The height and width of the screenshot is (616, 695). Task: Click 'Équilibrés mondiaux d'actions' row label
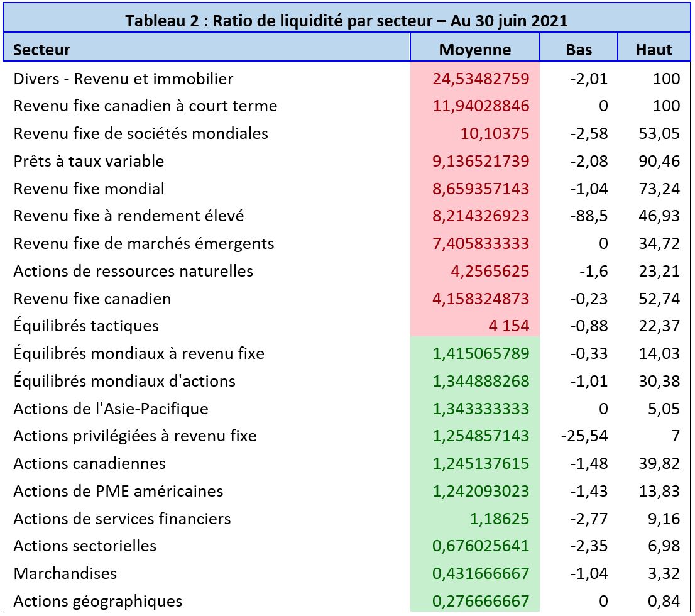coord(124,381)
